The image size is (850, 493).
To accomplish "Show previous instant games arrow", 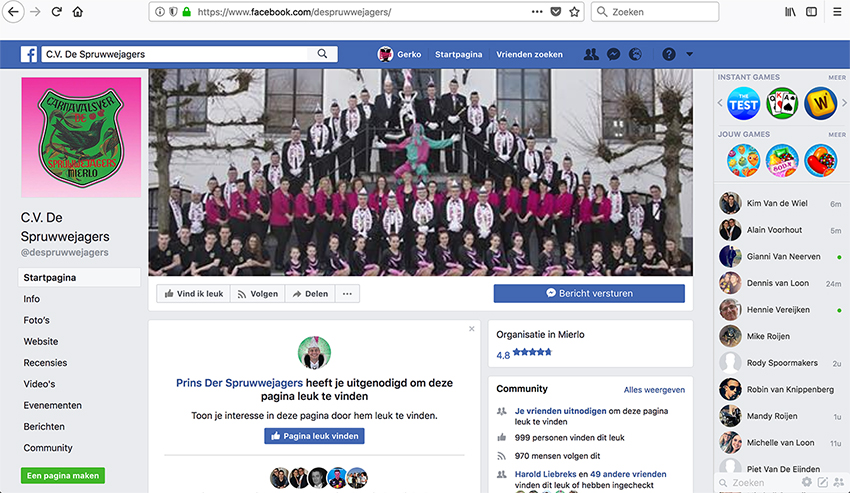I will coord(720,103).
